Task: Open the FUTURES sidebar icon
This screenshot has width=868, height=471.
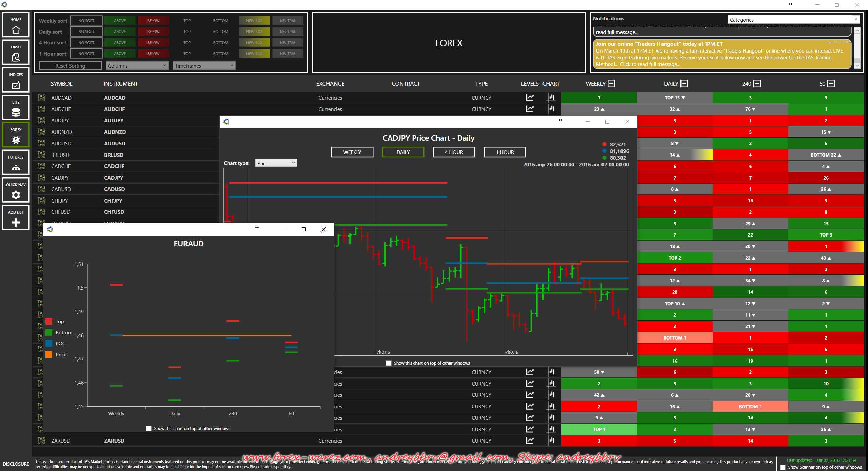Action: click(x=16, y=163)
